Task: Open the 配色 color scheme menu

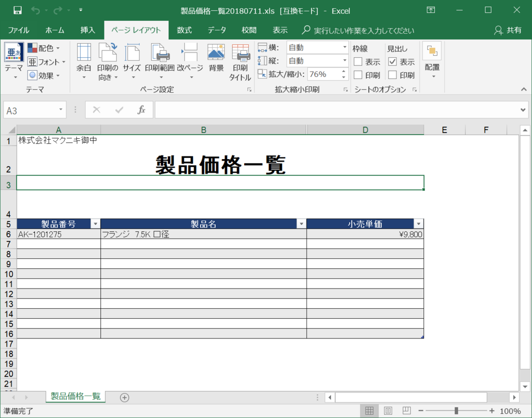Action: point(44,48)
